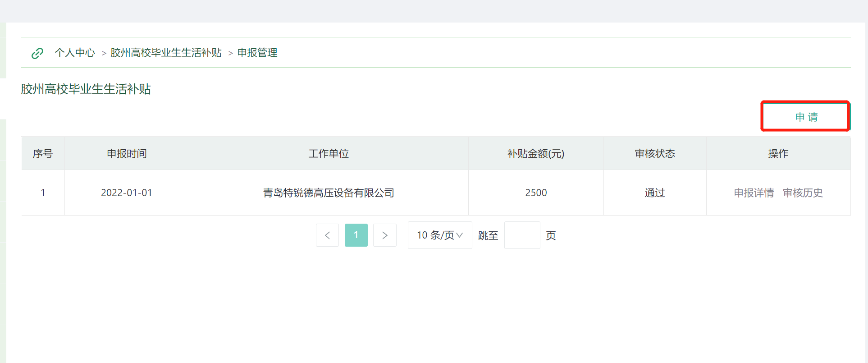Click the 跳至 page number input field

[x=522, y=235]
